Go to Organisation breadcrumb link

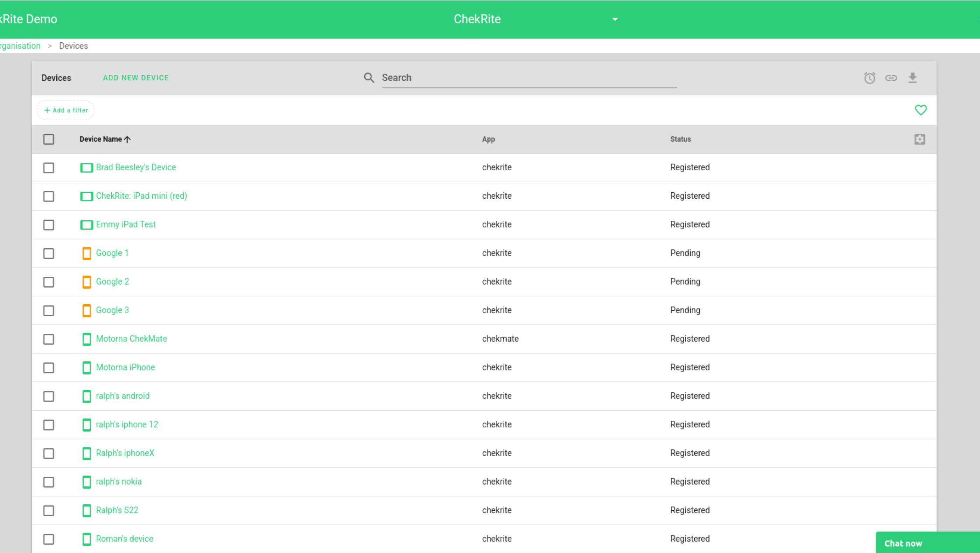coord(20,45)
